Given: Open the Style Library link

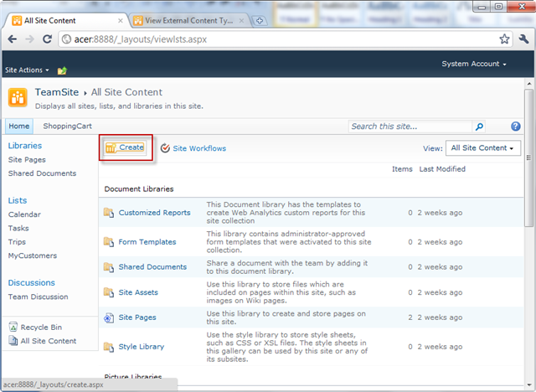Looking at the screenshot, I should [142, 347].
